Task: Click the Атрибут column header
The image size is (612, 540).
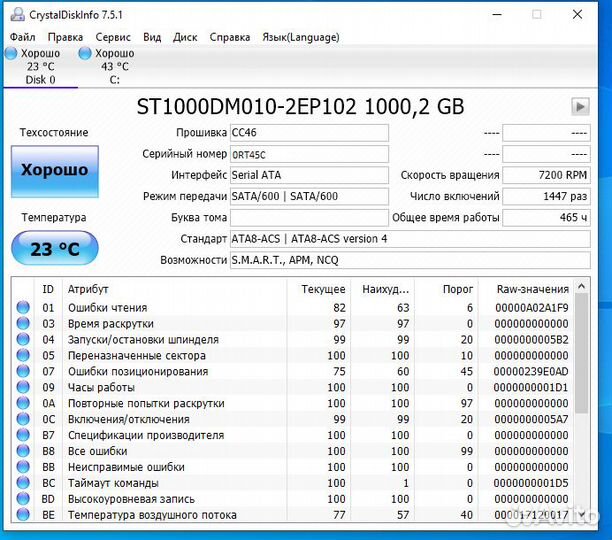Action: click(174, 289)
